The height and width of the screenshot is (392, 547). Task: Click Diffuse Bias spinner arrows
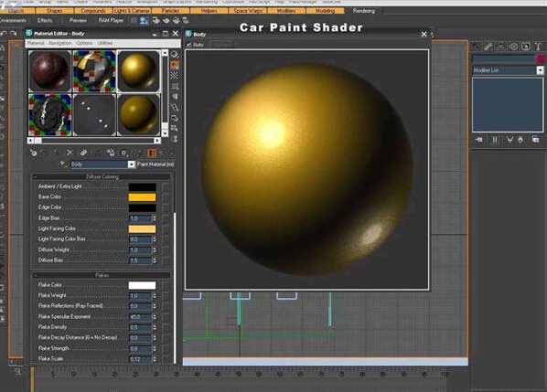coord(155,260)
